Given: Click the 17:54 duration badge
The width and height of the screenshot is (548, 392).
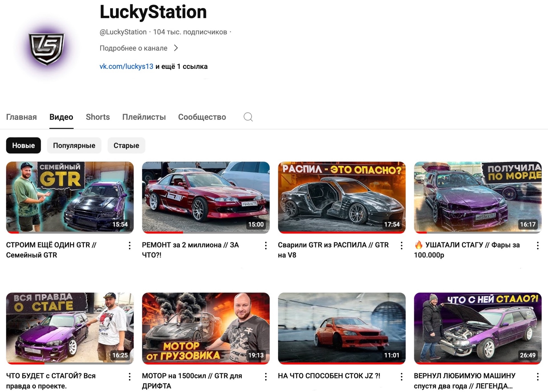Looking at the screenshot, I should pos(392,224).
